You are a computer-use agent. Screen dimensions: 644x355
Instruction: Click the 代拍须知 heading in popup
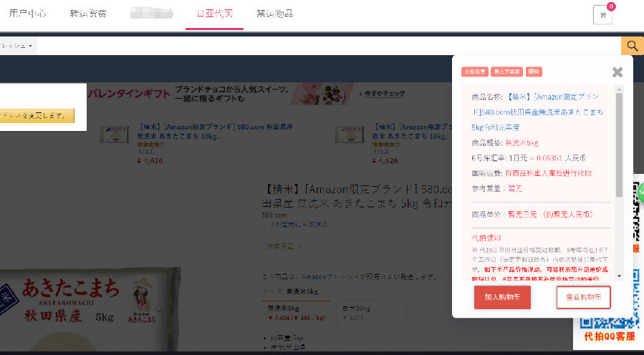coord(486,238)
